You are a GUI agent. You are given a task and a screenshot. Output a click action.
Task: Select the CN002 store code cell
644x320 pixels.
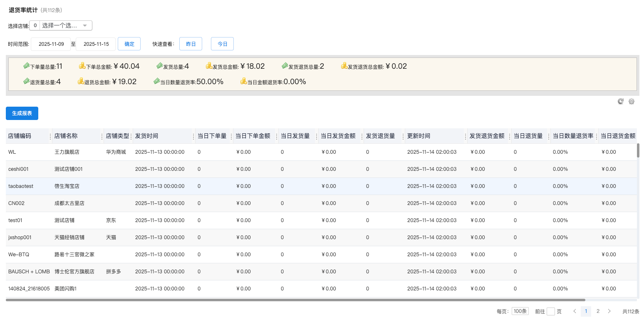coord(29,203)
